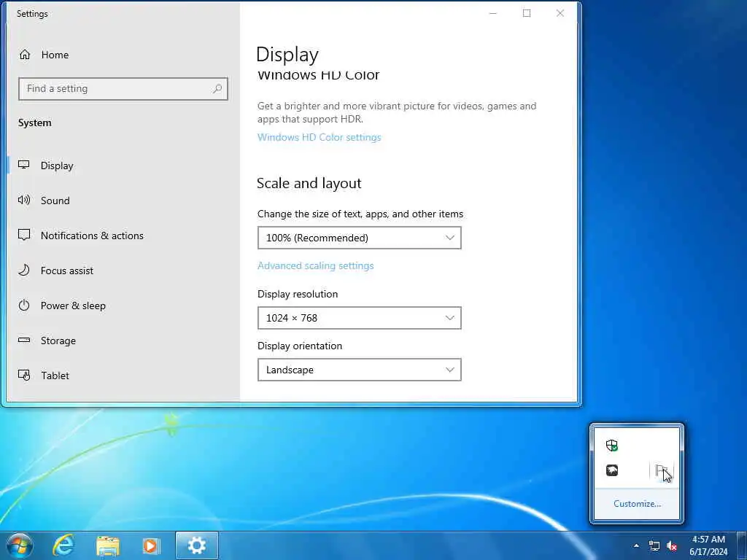Collapse the hidden tray icons arrow
The image size is (747, 560).
636,545
